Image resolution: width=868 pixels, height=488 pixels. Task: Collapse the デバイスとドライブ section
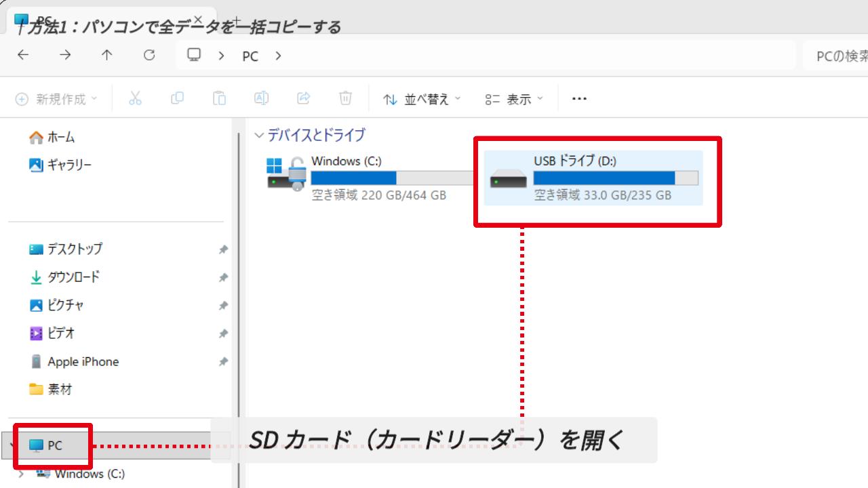tap(258, 136)
